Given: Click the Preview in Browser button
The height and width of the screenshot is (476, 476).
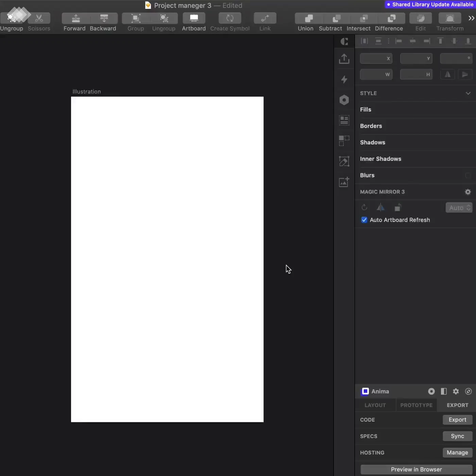Looking at the screenshot, I should pos(416,470).
